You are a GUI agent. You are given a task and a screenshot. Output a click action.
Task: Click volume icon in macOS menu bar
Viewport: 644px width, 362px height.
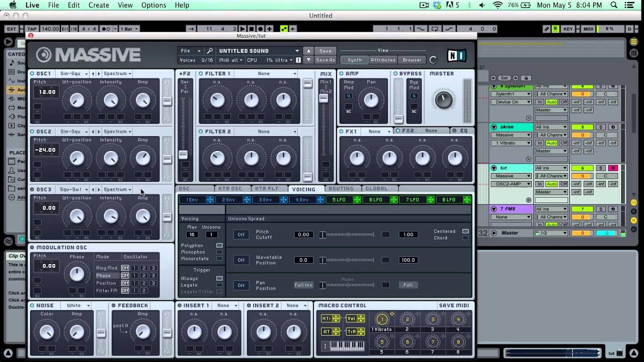click(x=482, y=5)
